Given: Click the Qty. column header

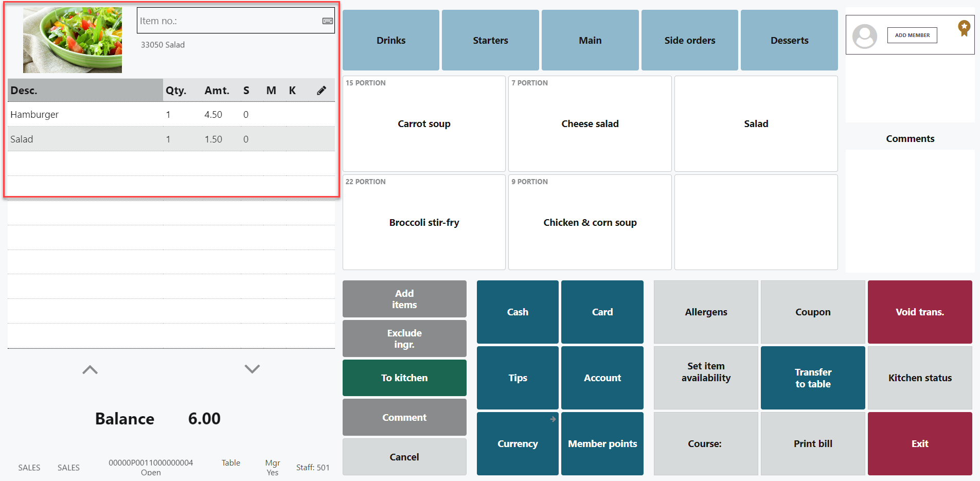Looking at the screenshot, I should coord(176,91).
